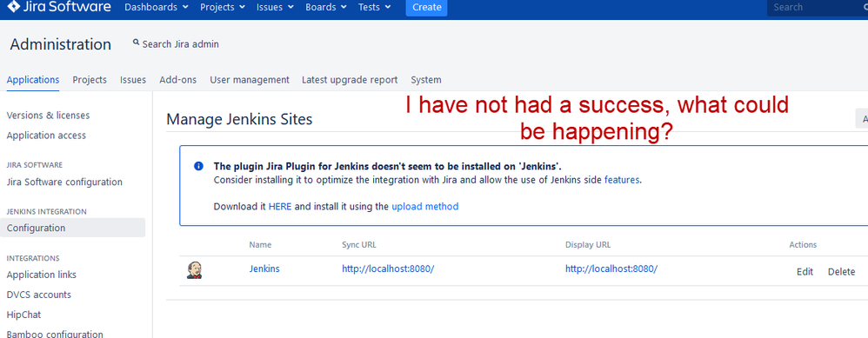Click the features link in the notice
Image resolution: width=868 pixels, height=338 pixels.
pyautogui.click(x=622, y=180)
